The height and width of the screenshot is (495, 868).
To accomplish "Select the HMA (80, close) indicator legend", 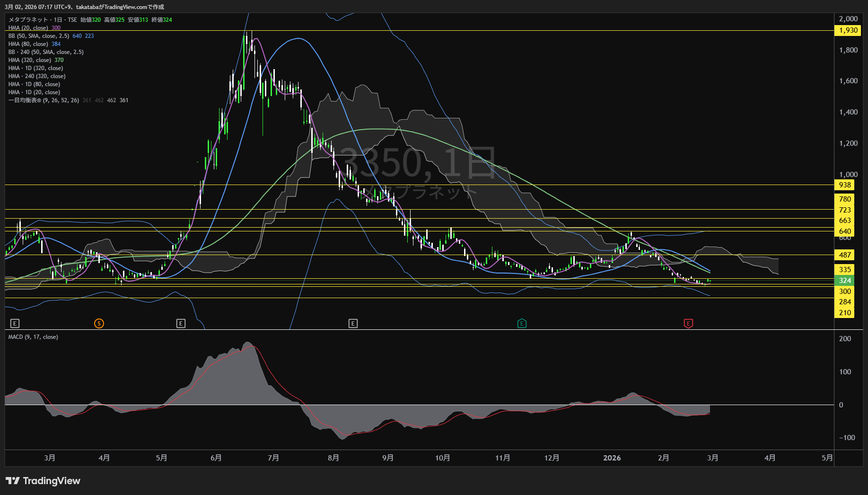I will tap(28, 44).
